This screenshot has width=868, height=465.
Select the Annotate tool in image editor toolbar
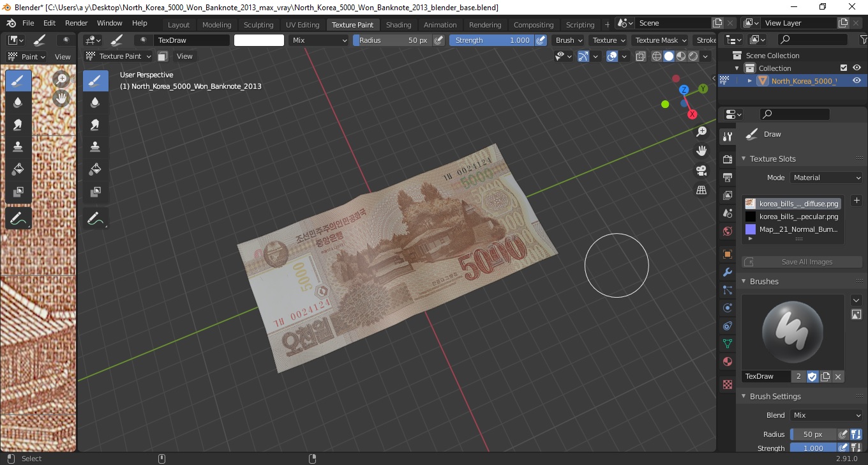18,218
